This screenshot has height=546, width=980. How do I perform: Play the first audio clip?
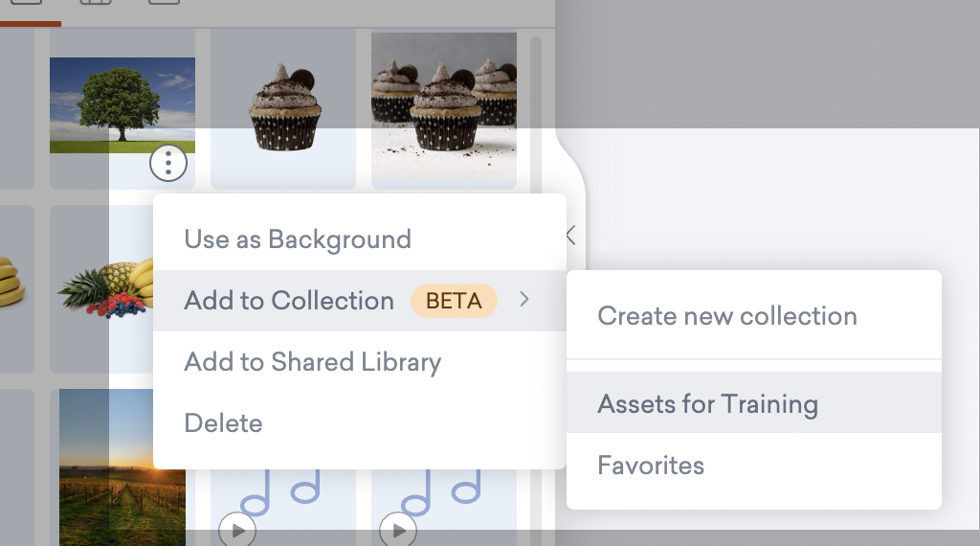pos(236,530)
